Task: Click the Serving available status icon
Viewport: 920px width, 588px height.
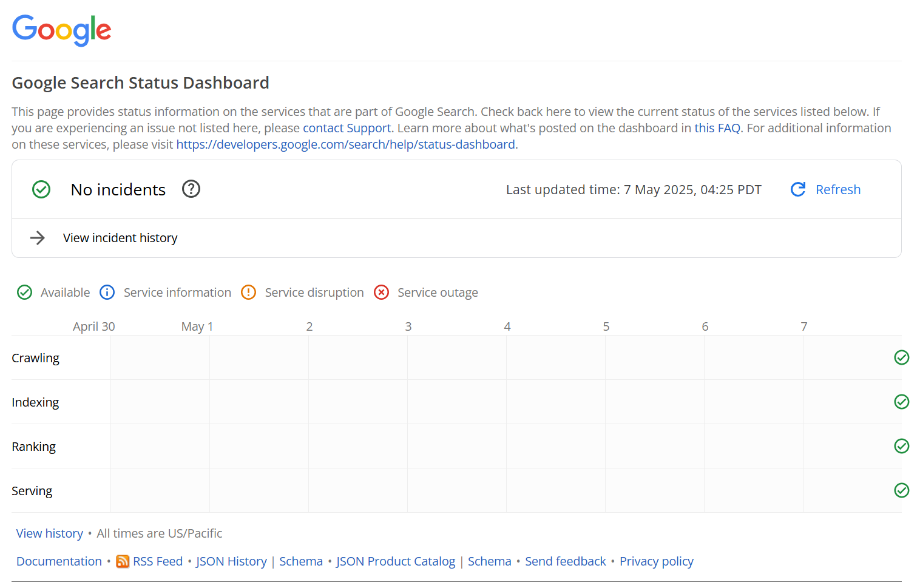Action: (902, 490)
